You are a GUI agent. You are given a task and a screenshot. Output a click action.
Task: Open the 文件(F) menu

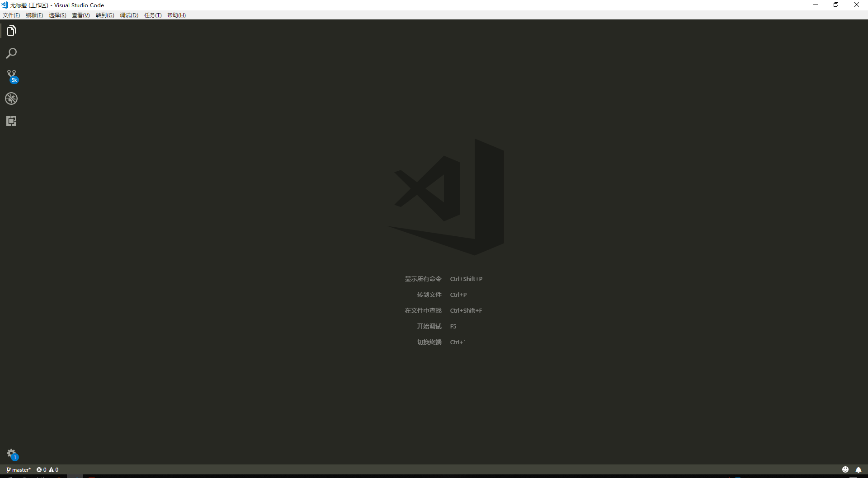pos(11,15)
